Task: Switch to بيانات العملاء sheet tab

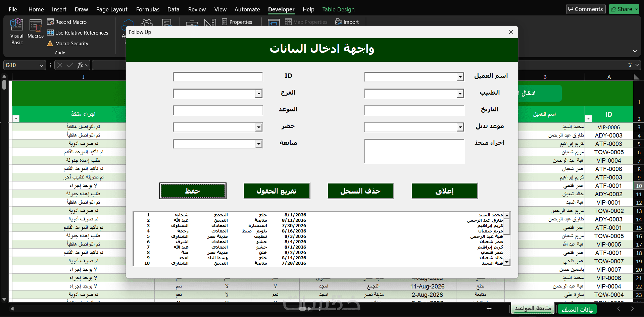Action: pyautogui.click(x=578, y=309)
